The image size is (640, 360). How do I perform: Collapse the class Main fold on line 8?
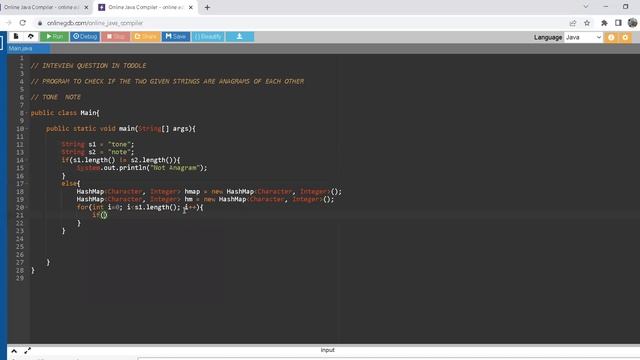(27, 113)
